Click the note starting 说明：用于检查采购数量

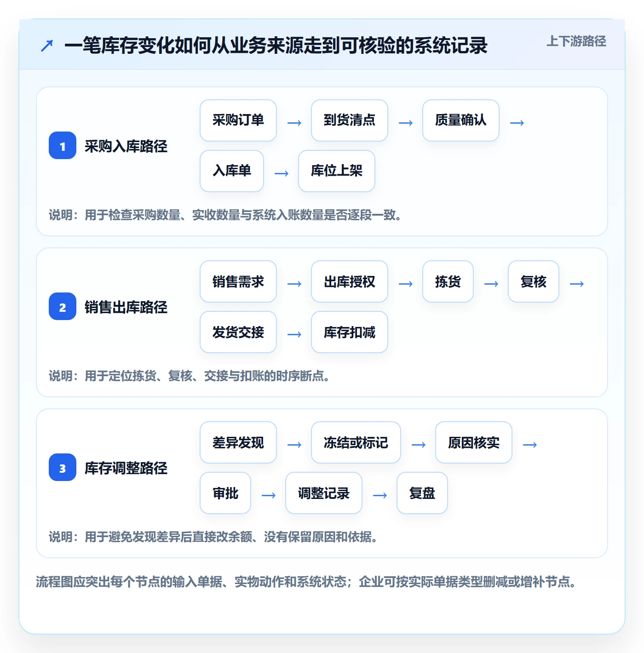click(x=225, y=215)
